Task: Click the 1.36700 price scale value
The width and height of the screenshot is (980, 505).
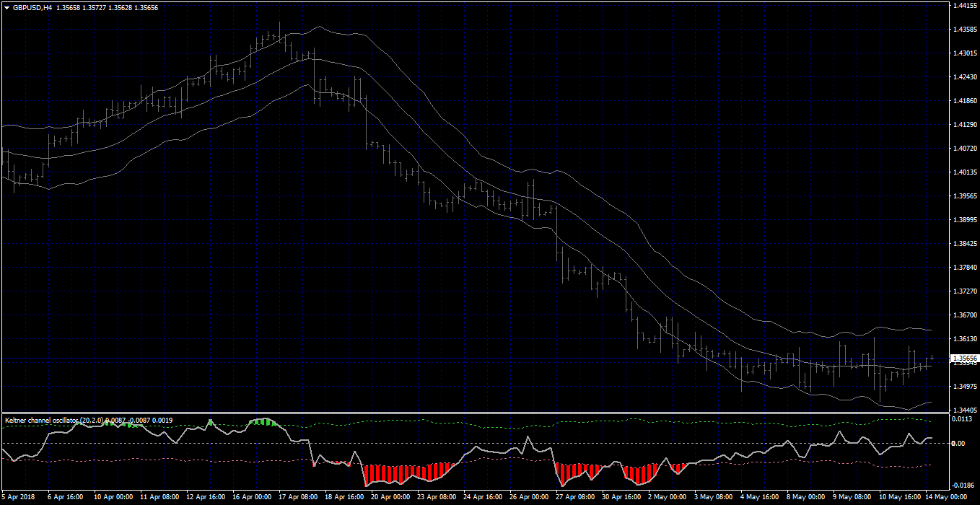Action: click(x=964, y=315)
